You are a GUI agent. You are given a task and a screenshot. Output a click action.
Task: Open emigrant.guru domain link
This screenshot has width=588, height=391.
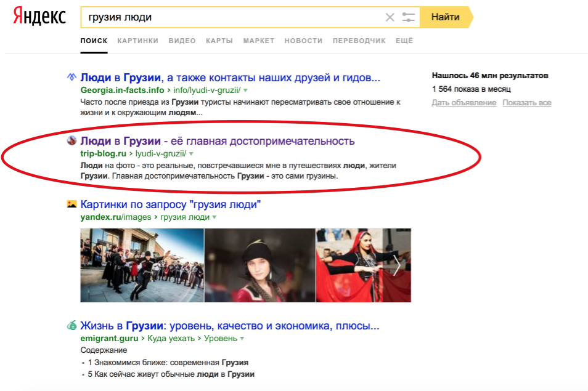click(109, 339)
